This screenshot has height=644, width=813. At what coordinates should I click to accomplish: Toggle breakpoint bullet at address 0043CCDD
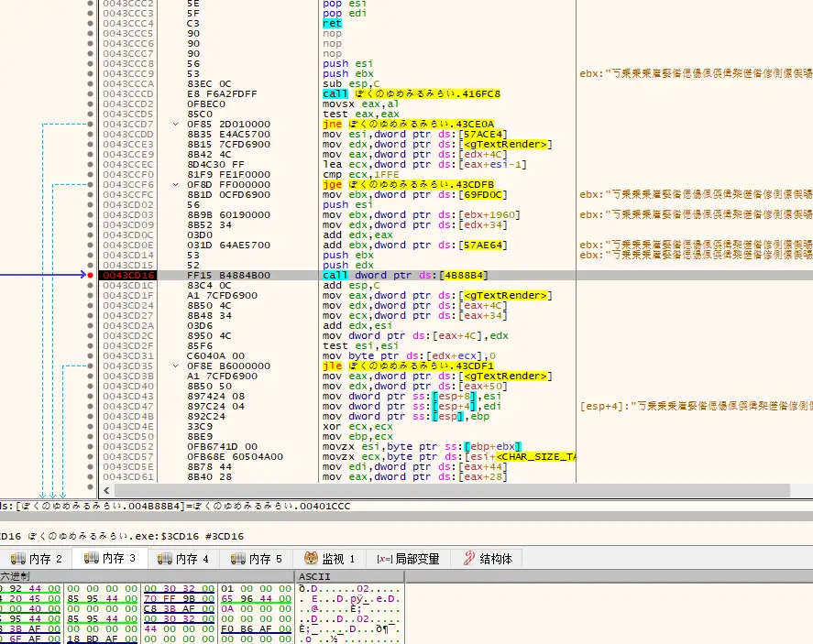pos(90,134)
